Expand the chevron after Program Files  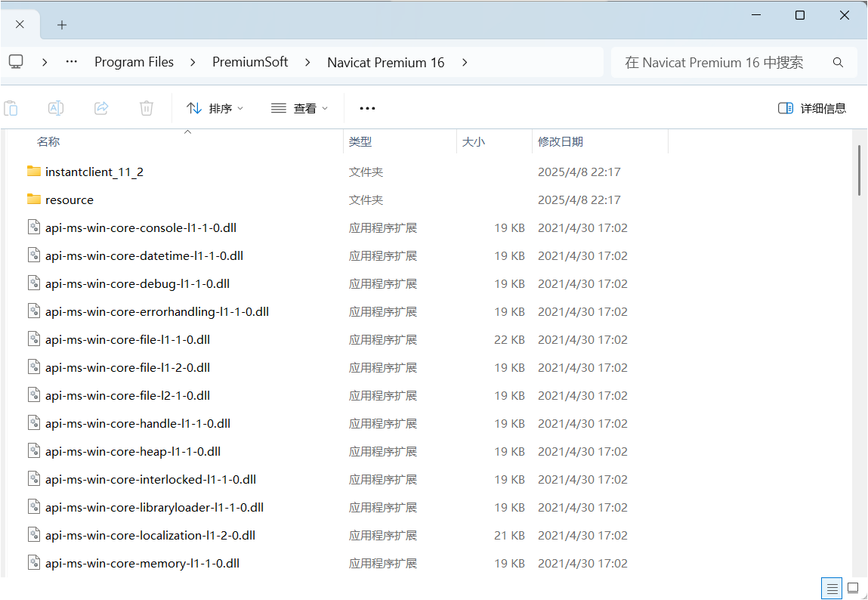click(x=193, y=63)
